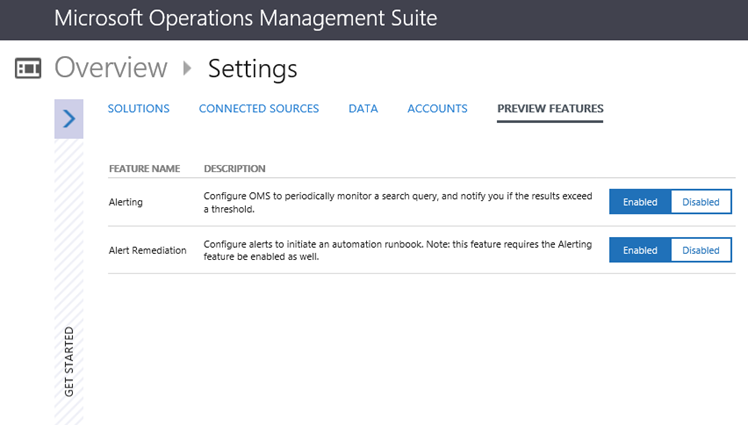Expand the Get Started side panel chevron
The image size is (748, 425).
pyautogui.click(x=69, y=119)
